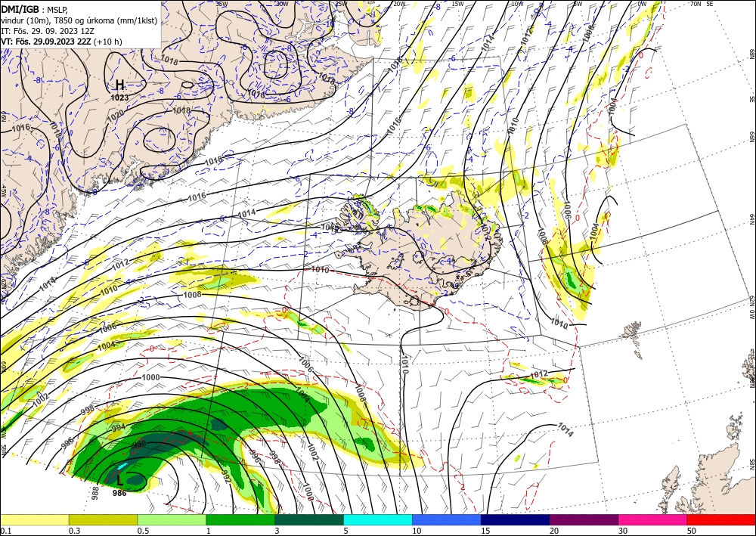
Task: Click the "30" legend scale value
Action: click(623, 531)
